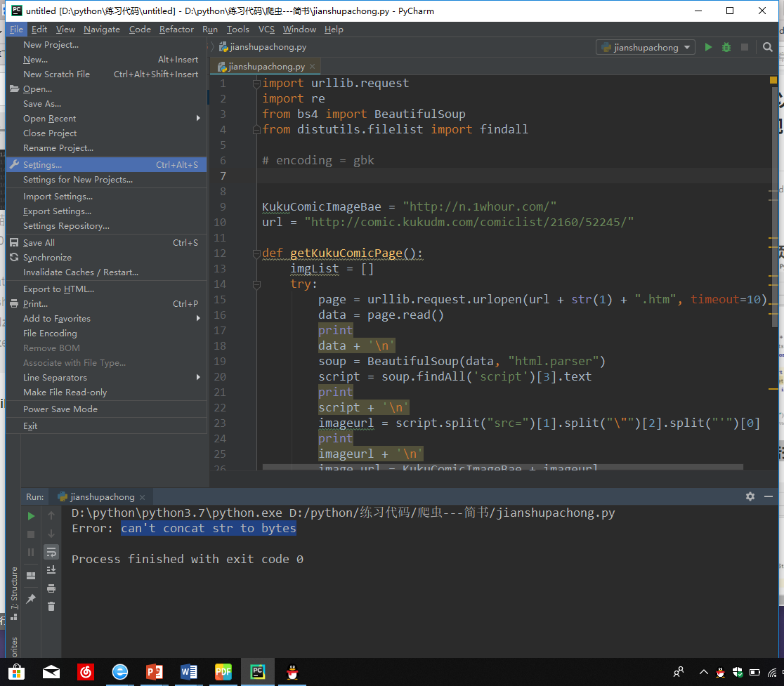The height and width of the screenshot is (686, 784).
Task: Collapse getKukuComicPage function fold marker
Action: (x=256, y=253)
